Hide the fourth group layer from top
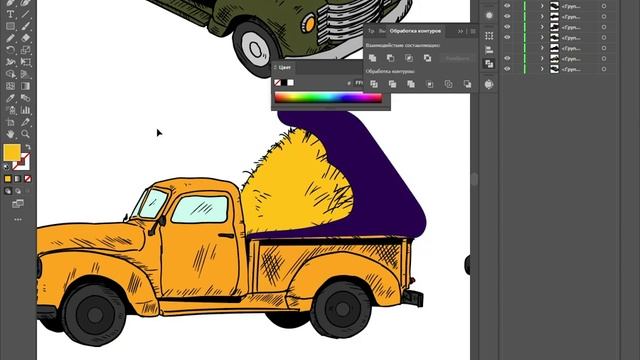 pos(507,38)
